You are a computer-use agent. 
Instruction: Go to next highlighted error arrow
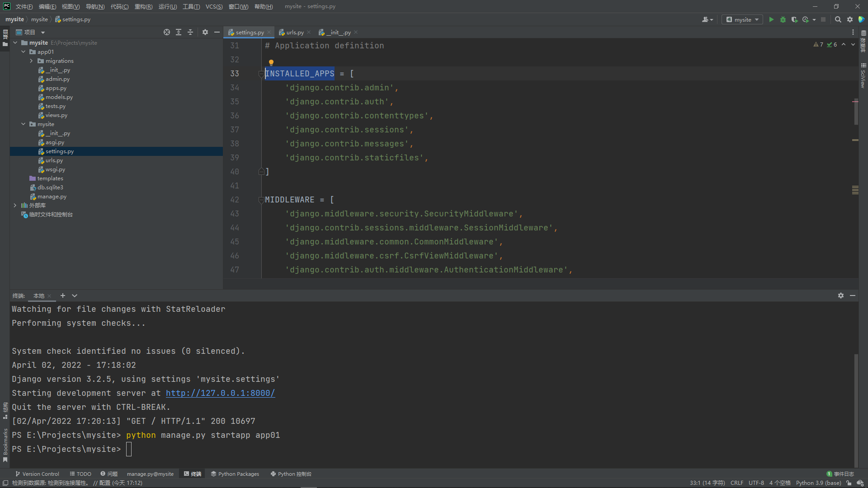(x=853, y=44)
